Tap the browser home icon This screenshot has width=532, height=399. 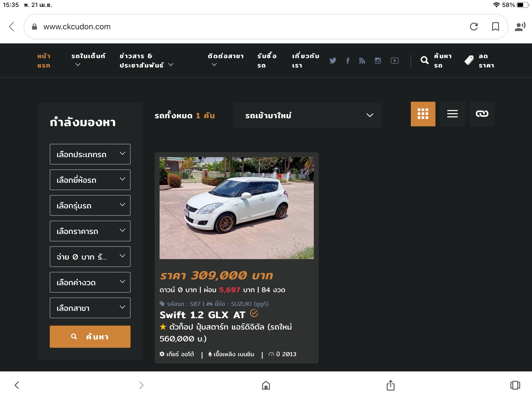click(x=266, y=385)
